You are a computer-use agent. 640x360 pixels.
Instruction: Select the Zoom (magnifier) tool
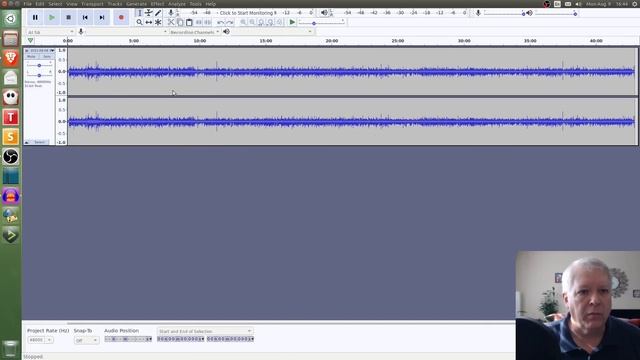[139, 22]
